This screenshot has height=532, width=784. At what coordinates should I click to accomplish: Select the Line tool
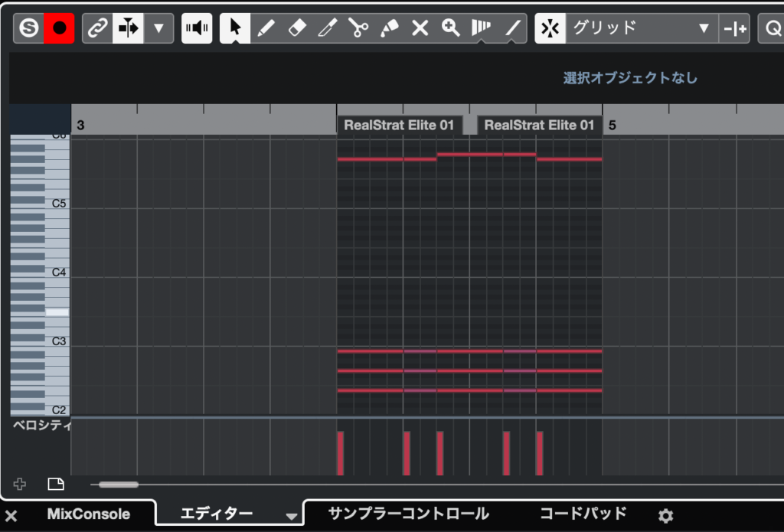point(512,29)
